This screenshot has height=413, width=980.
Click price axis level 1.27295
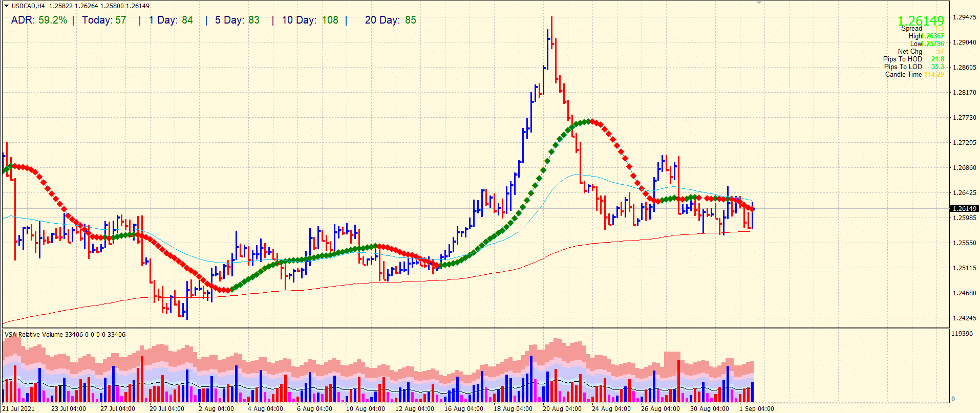point(964,143)
